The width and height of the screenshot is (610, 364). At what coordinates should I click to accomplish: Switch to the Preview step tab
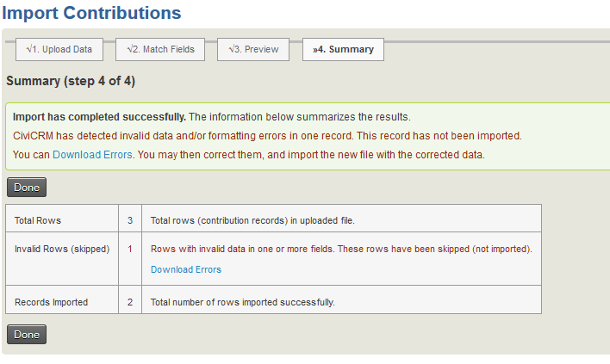253,49
